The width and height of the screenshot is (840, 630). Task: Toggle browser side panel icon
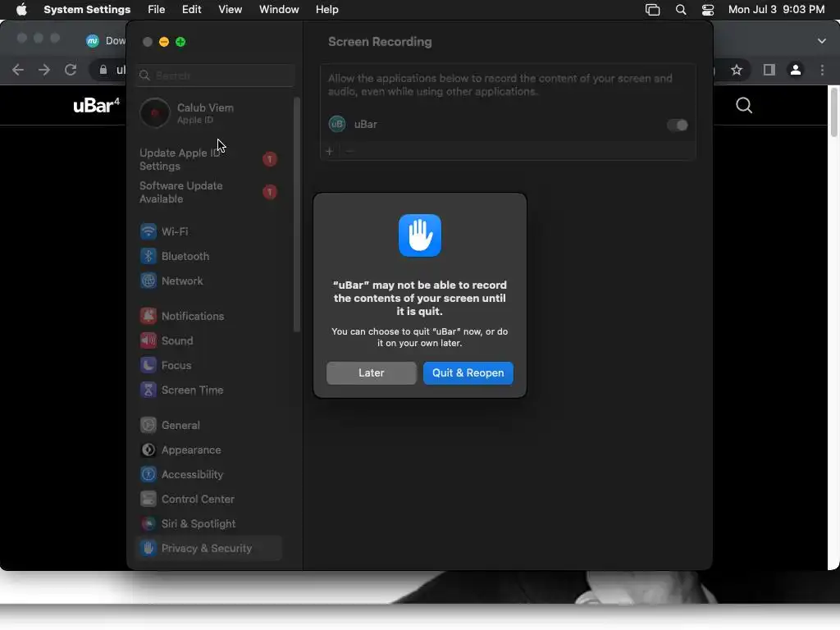(769, 70)
